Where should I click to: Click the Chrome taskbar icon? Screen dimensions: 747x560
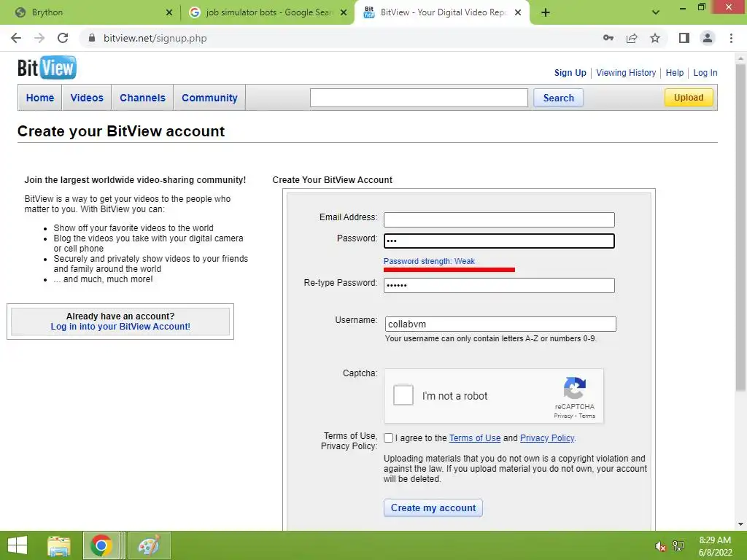pyautogui.click(x=101, y=545)
